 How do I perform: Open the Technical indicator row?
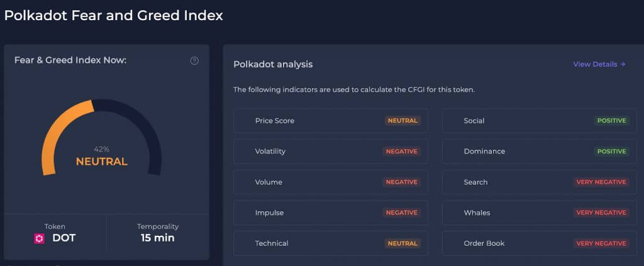tap(331, 243)
